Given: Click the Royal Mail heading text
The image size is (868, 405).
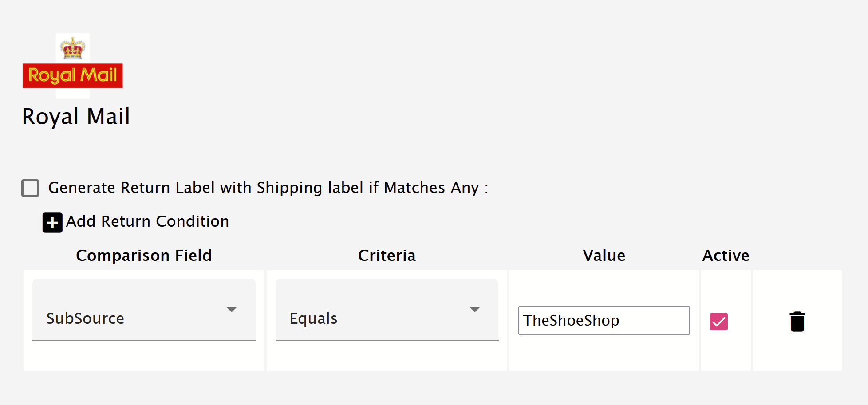Looking at the screenshot, I should (x=76, y=117).
